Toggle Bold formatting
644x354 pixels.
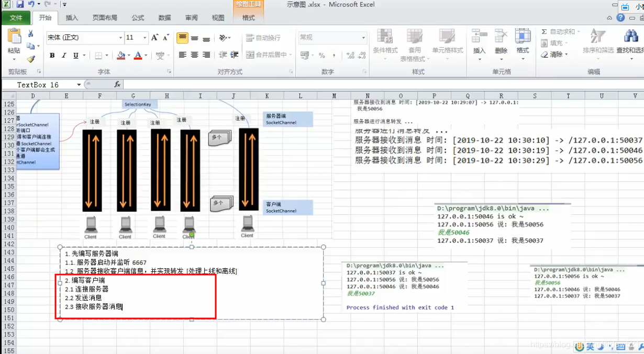pos(52,55)
